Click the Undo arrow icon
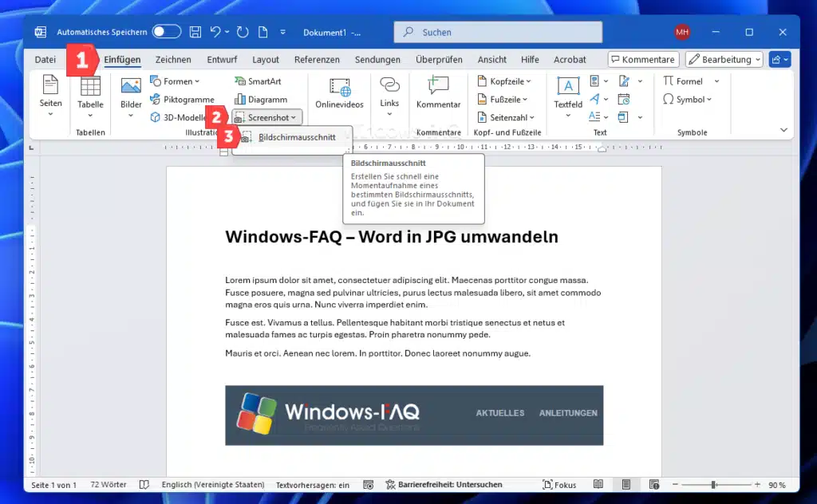Screen dimensions: 817x504 [x=215, y=32]
